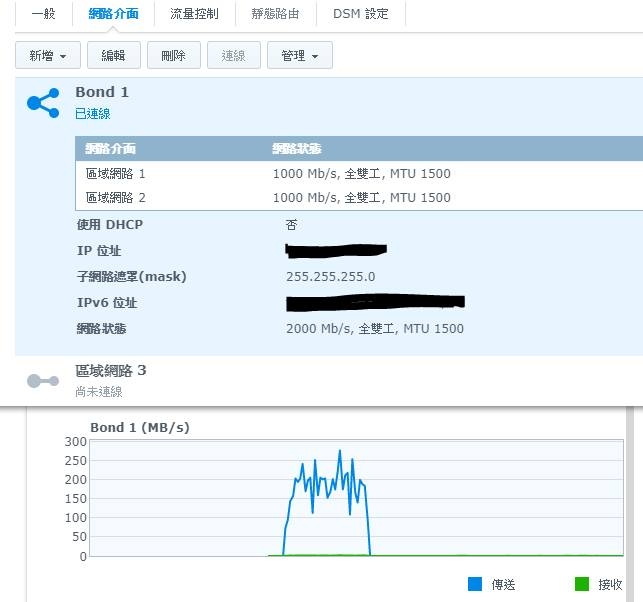Click the 使用 DHCP label

click(x=110, y=225)
